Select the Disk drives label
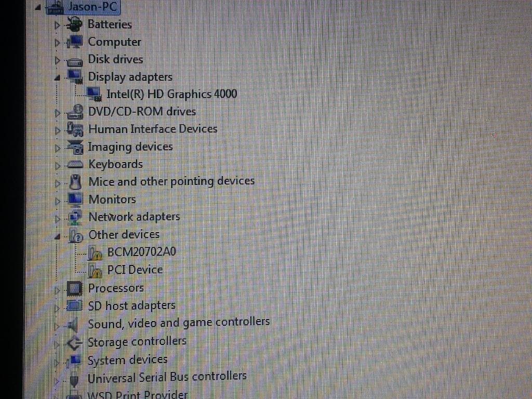 [115, 59]
